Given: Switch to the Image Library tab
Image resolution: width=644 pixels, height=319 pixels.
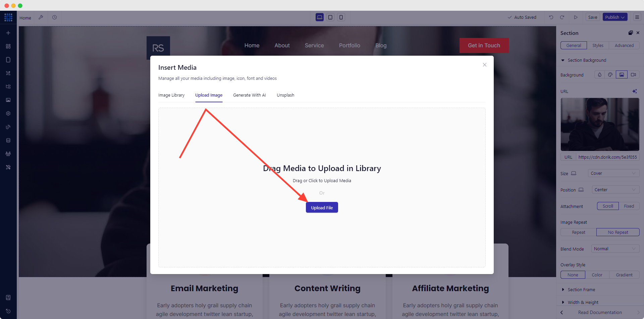Looking at the screenshot, I should click(x=171, y=95).
